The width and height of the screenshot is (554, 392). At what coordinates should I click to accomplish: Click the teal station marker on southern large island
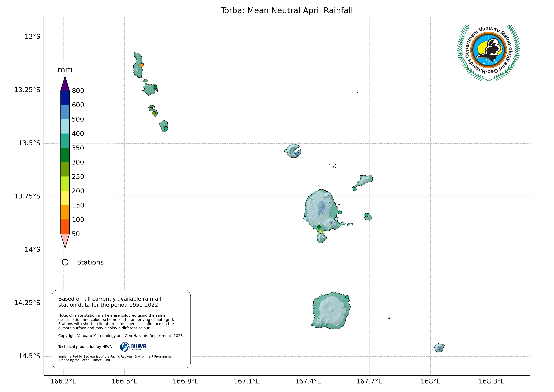tap(347, 297)
